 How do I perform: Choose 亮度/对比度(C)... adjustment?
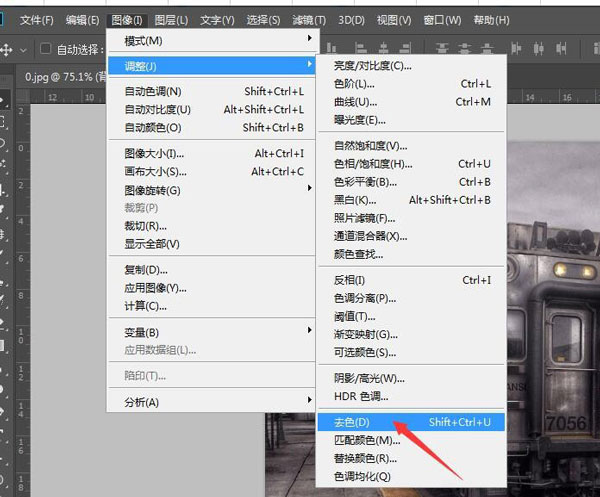(x=411, y=66)
